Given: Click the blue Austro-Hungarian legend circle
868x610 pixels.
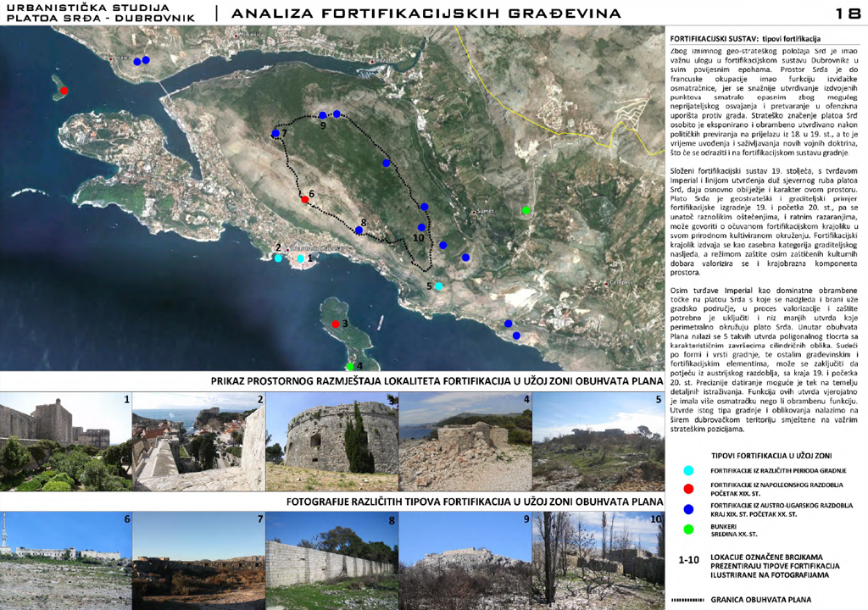Looking at the screenshot, I should coord(687,509).
